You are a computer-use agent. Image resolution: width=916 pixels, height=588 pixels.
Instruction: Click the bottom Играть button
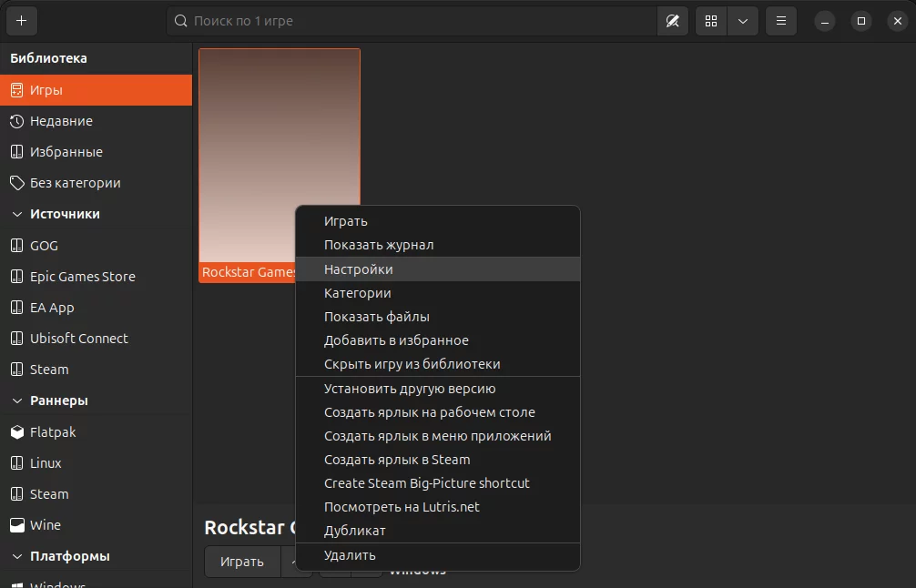(242, 562)
